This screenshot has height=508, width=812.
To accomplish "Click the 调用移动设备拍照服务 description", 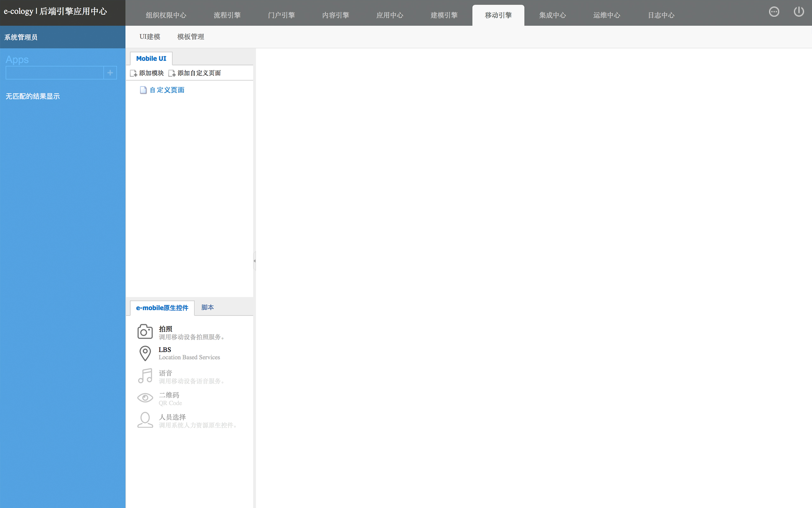I will [192, 337].
